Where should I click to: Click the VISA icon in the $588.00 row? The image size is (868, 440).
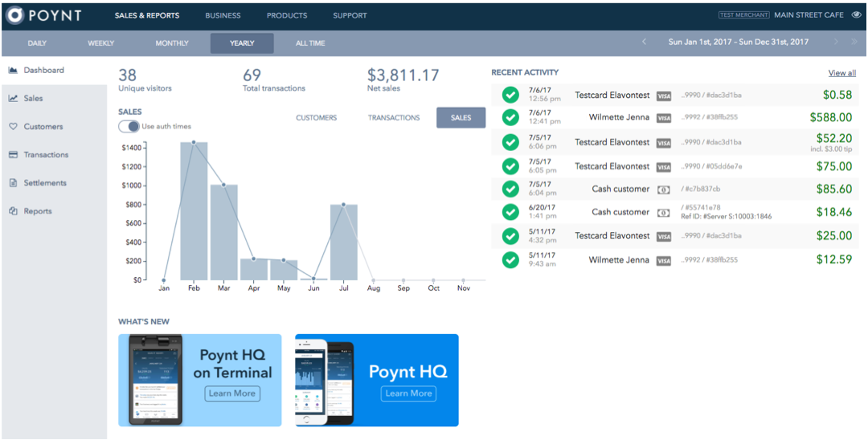pyautogui.click(x=664, y=118)
